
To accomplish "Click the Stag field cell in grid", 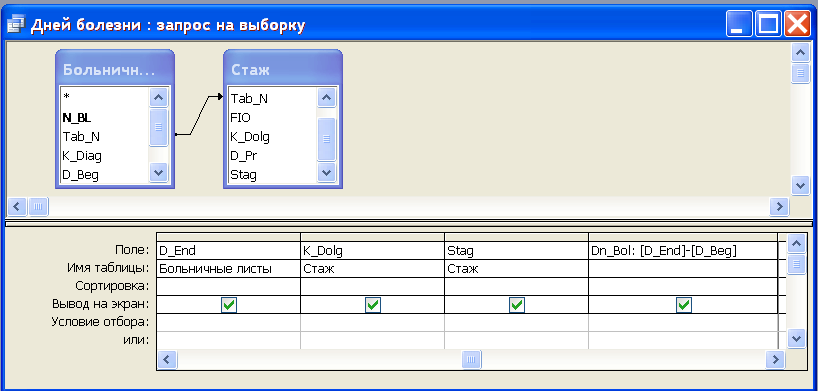I will (x=516, y=251).
